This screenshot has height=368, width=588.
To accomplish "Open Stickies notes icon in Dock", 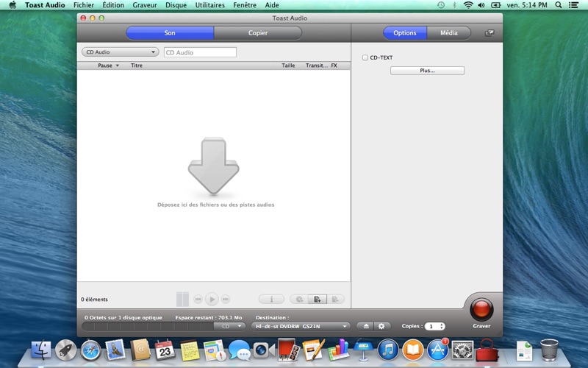I will [190, 350].
